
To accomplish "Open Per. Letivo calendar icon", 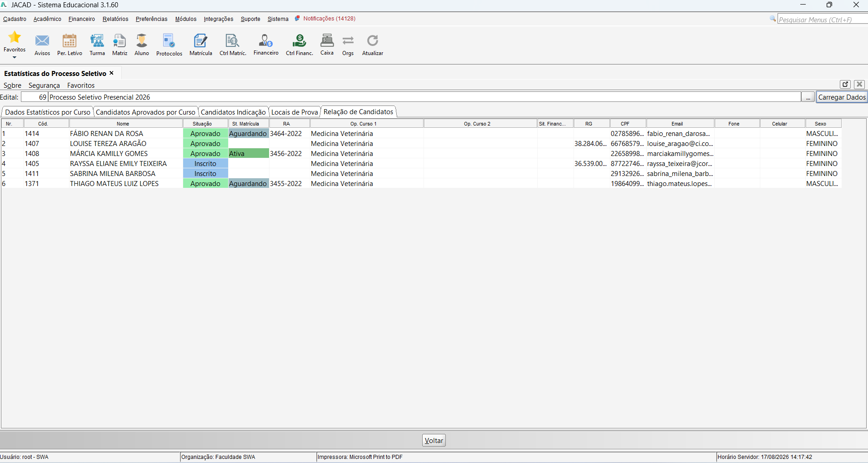I will click(70, 41).
